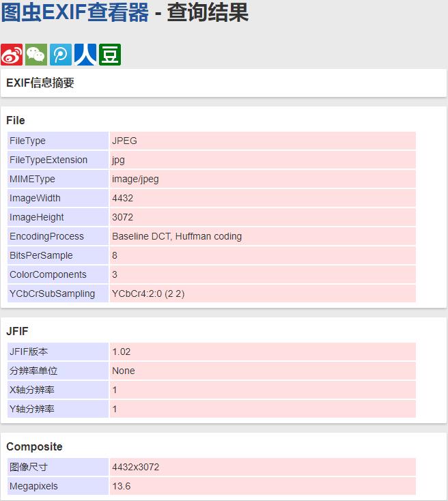The image size is (448, 501).
Task: Select the Y轴分辨率 label
Action: tap(58, 410)
